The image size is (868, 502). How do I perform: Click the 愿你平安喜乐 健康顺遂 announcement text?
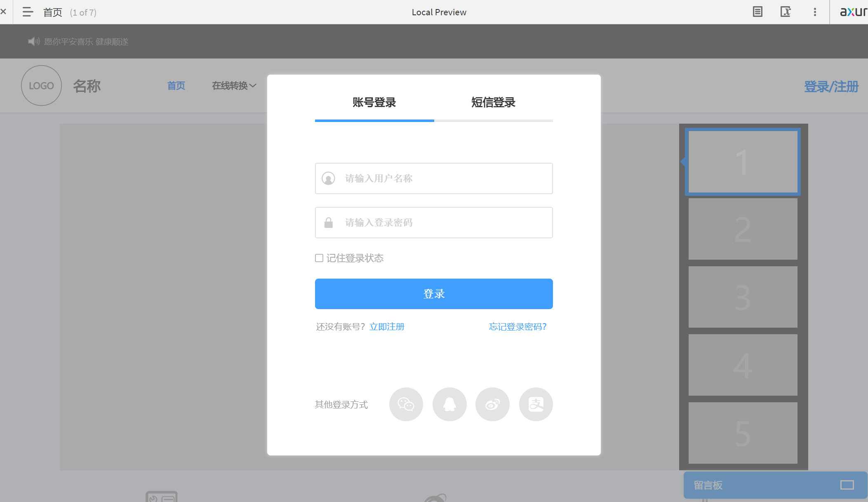[86, 42]
